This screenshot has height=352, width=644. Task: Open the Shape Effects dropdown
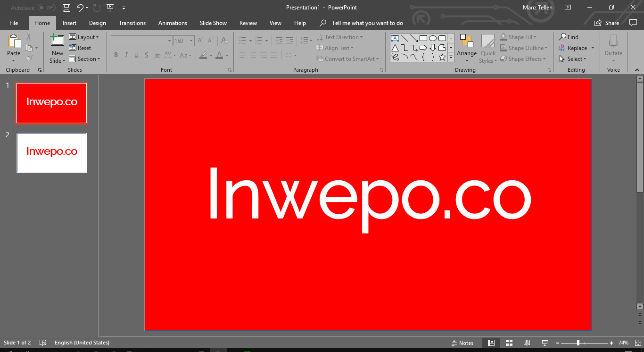[x=523, y=59]
